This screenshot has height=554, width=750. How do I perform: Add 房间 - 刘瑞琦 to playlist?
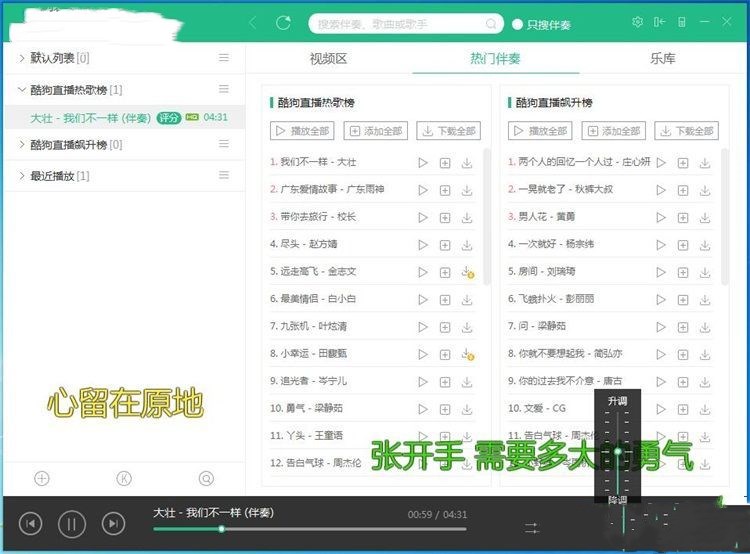pyautogui.click(x=683, y=273)
